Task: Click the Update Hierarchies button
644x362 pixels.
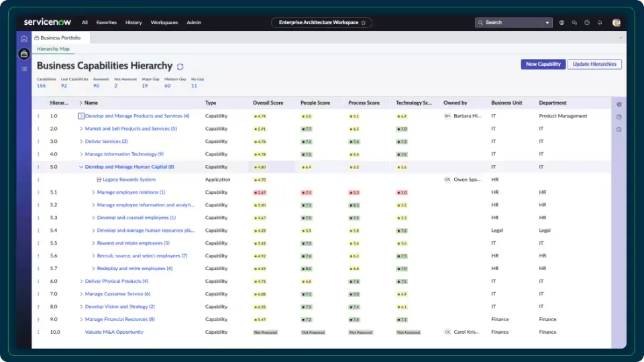Action: (594, 64)
